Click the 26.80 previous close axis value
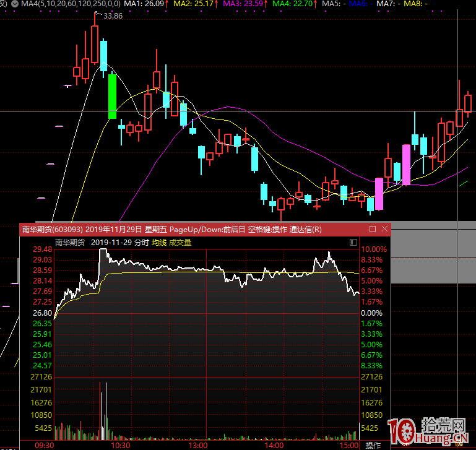Viewport: 476px width, 450px height. [x=43, y=313]
